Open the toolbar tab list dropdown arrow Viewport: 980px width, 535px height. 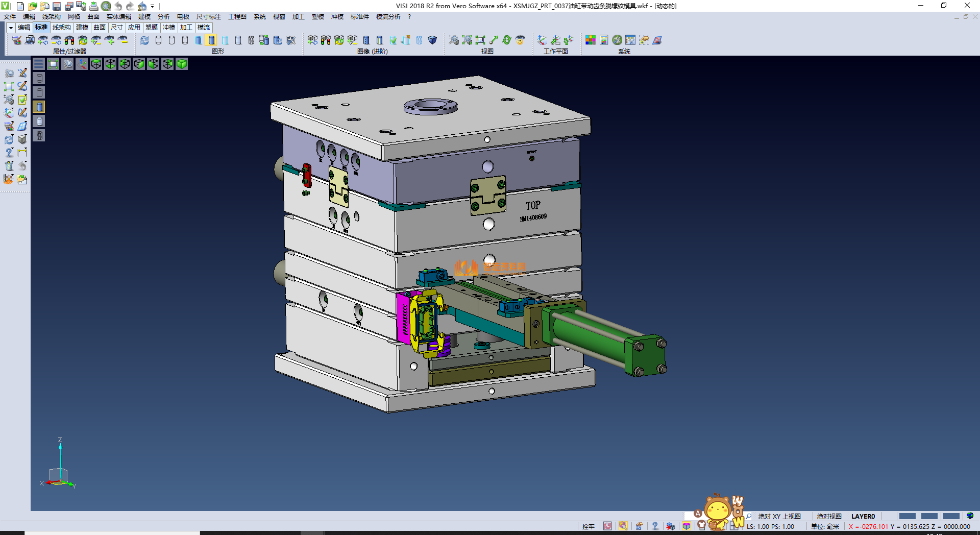[11, 28]
